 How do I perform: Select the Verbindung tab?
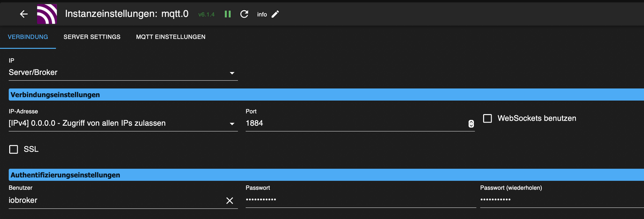(x=28, y=37)
